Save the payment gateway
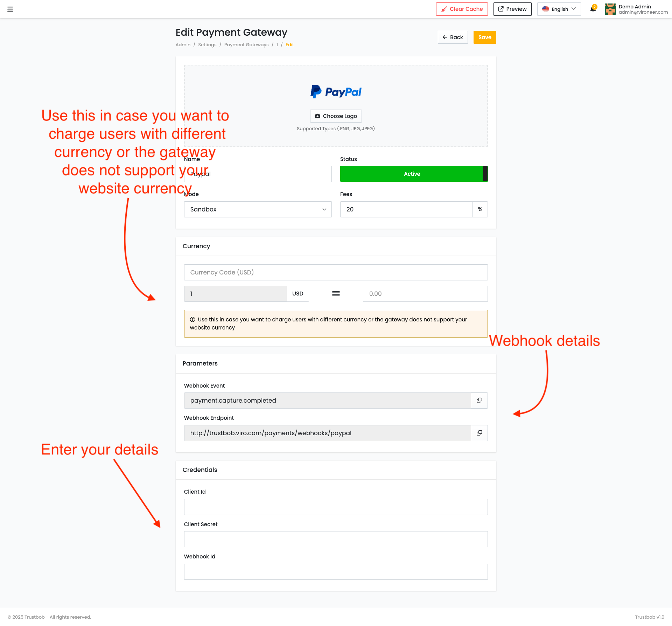 click(485, 37)
